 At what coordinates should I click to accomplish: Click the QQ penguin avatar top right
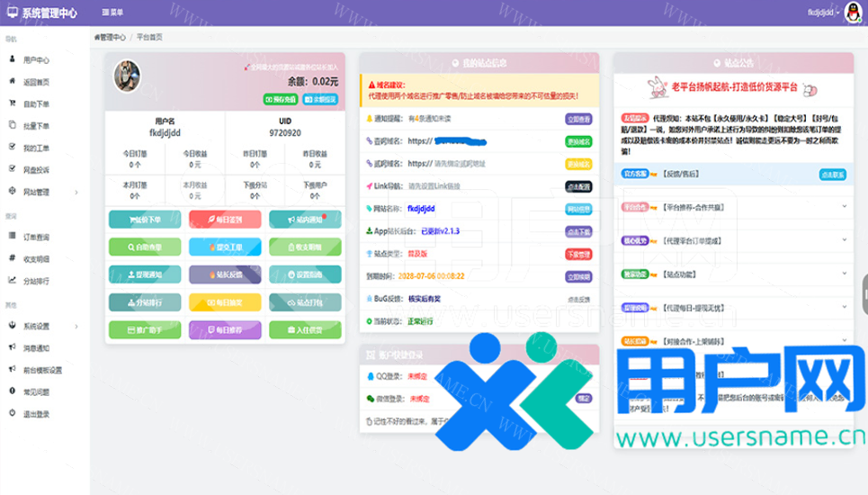[x=851, y=13]
